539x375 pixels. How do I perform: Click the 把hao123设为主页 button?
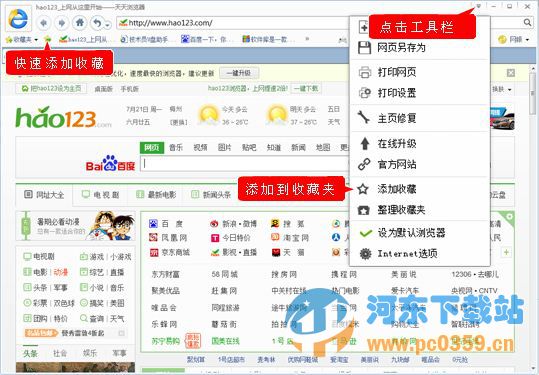(x=51, y=88)
